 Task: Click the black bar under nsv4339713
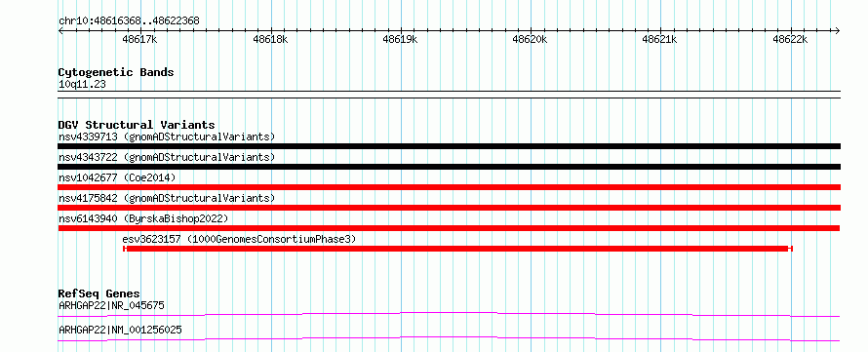coord(449,146)
